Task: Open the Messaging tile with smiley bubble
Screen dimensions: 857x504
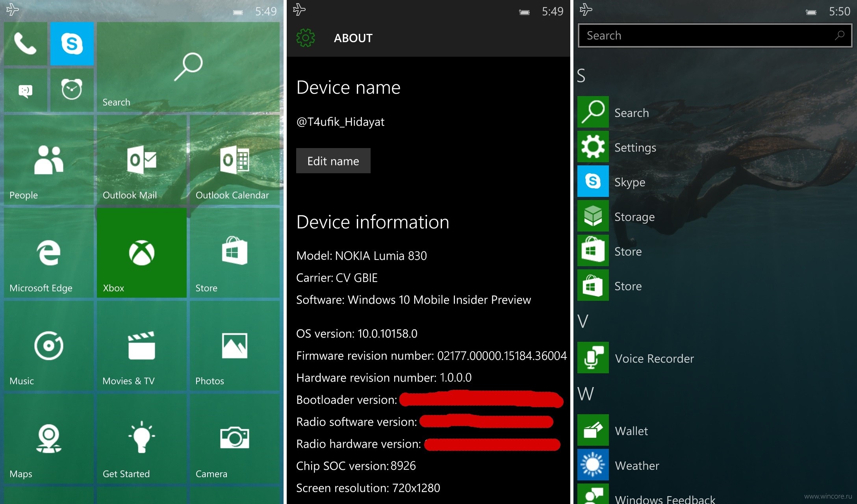Action: click(x=26, y=90)
